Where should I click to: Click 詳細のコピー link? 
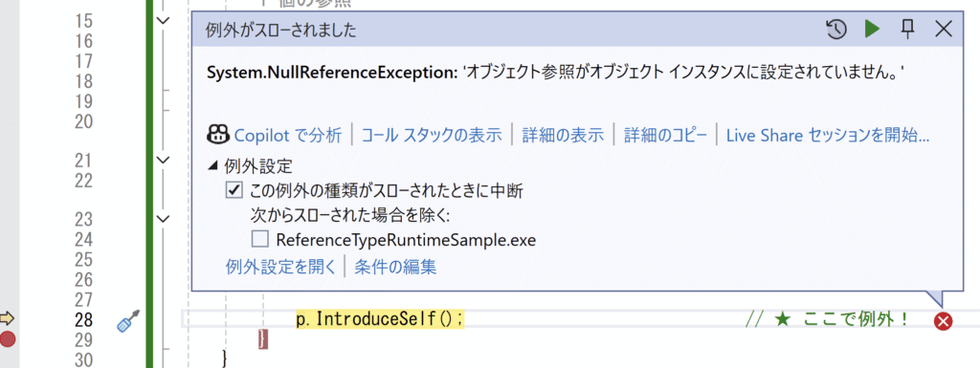(665, 135)
